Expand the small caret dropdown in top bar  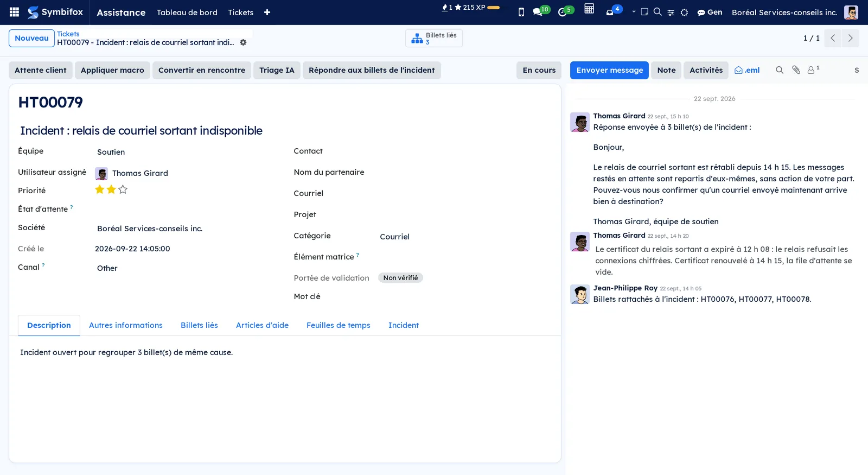click(634, 11)
